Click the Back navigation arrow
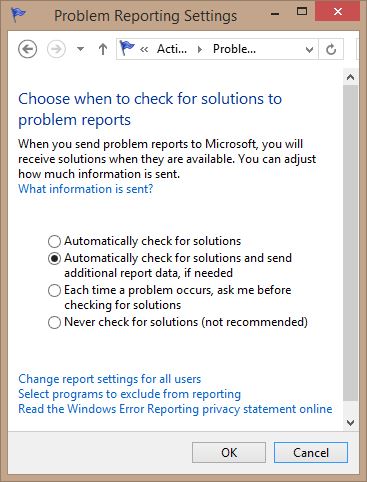 tap(27, 49)
